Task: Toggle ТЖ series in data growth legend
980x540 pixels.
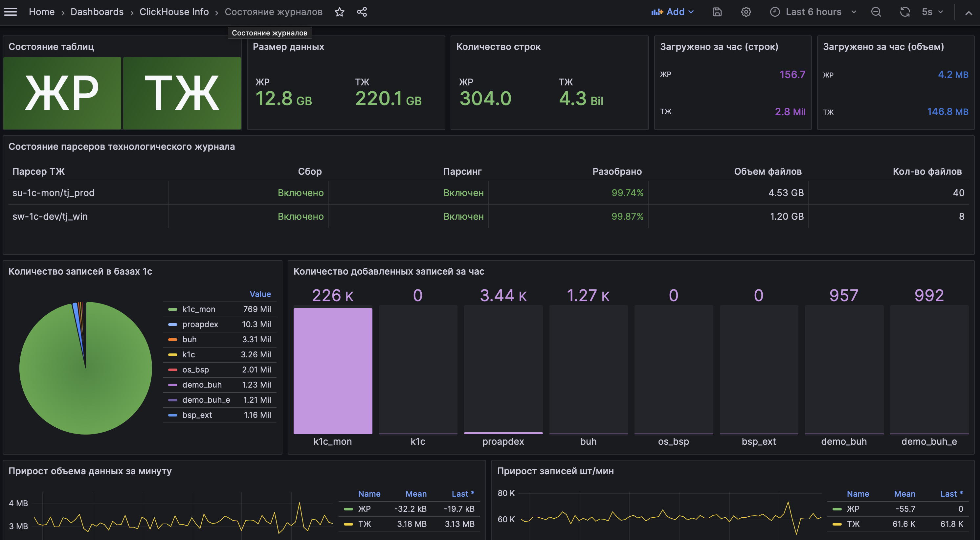Action: click(364, 524)
